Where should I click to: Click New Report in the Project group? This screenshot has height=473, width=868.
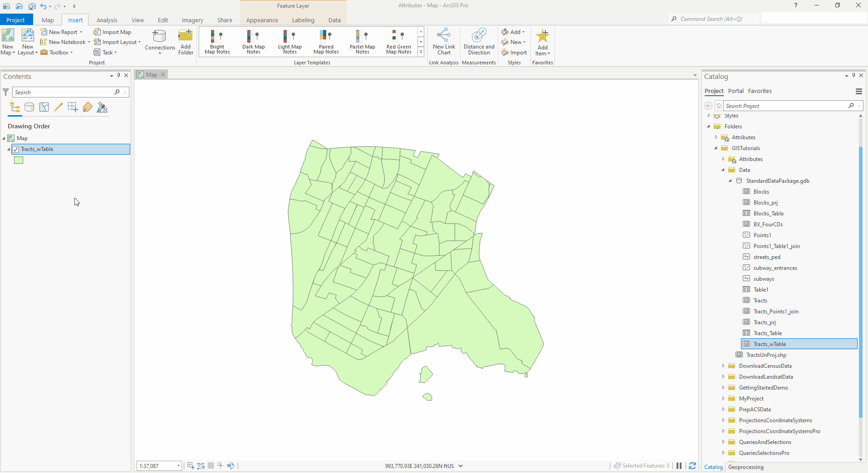point(62,32)
